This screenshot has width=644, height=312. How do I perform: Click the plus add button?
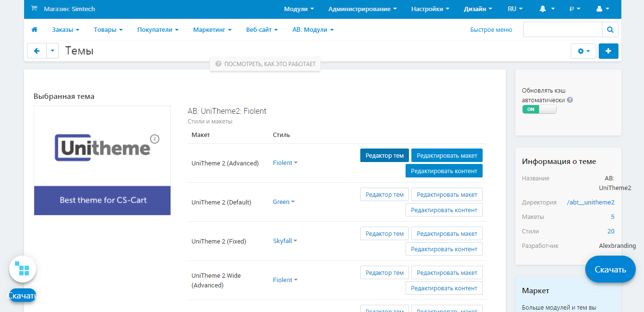[x=608, y=51]
